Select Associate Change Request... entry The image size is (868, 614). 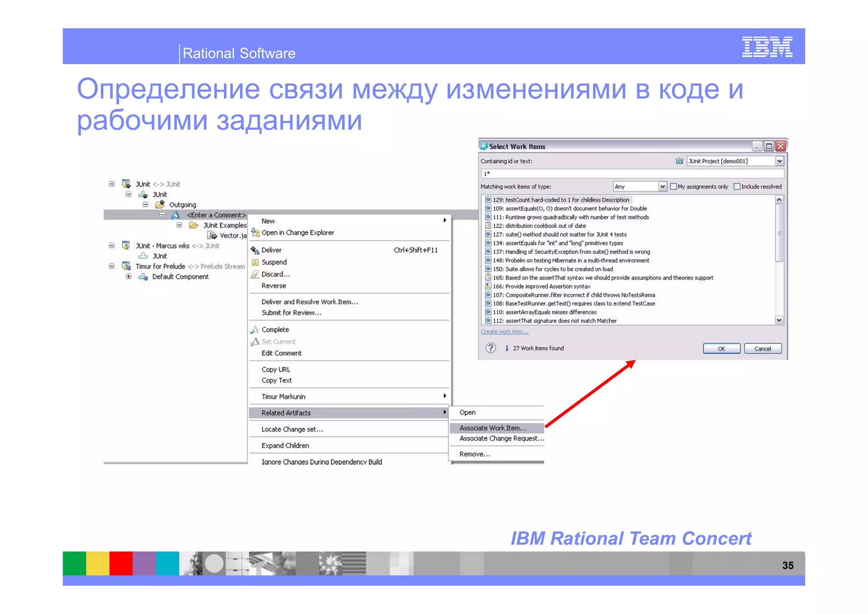tap(497, 438)
